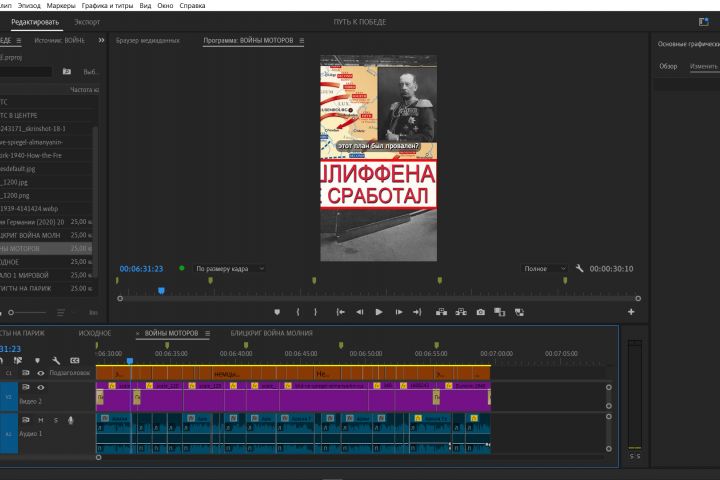
Task: Switch to the БЛИЦКРИГ ВОЙНА МОЛНИЯ sequence tab
Action: pos(271,333)
